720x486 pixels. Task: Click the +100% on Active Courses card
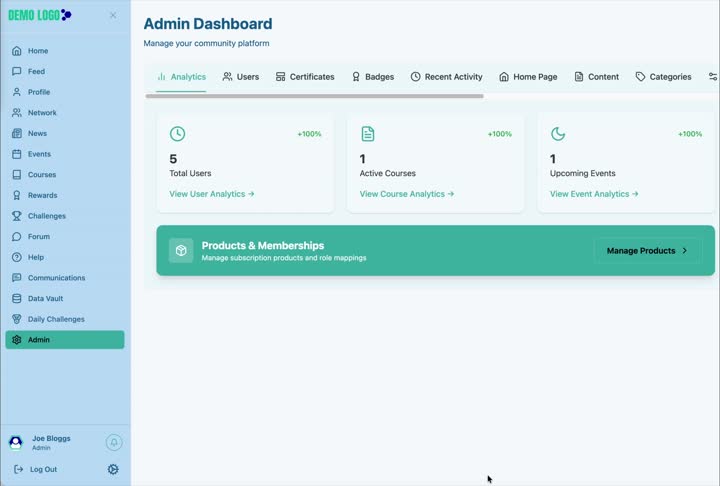(500, 134)
